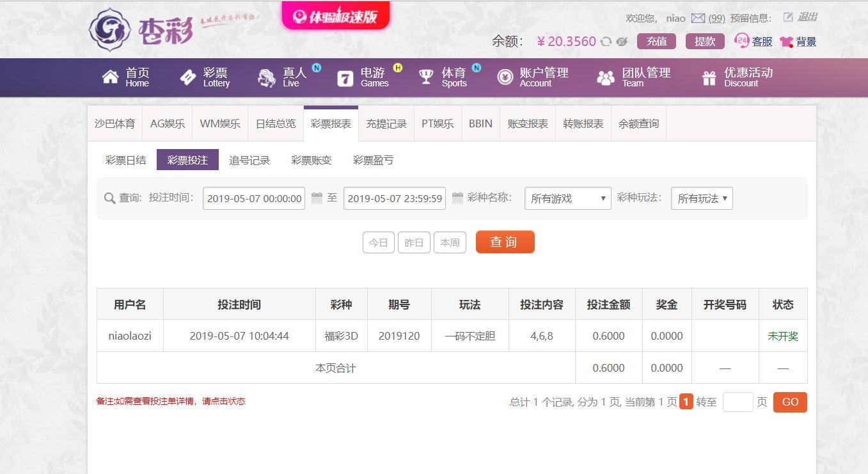The image size is (868, 474).
Task: Click the Games number 7 icon
Action: click(345, 78)
